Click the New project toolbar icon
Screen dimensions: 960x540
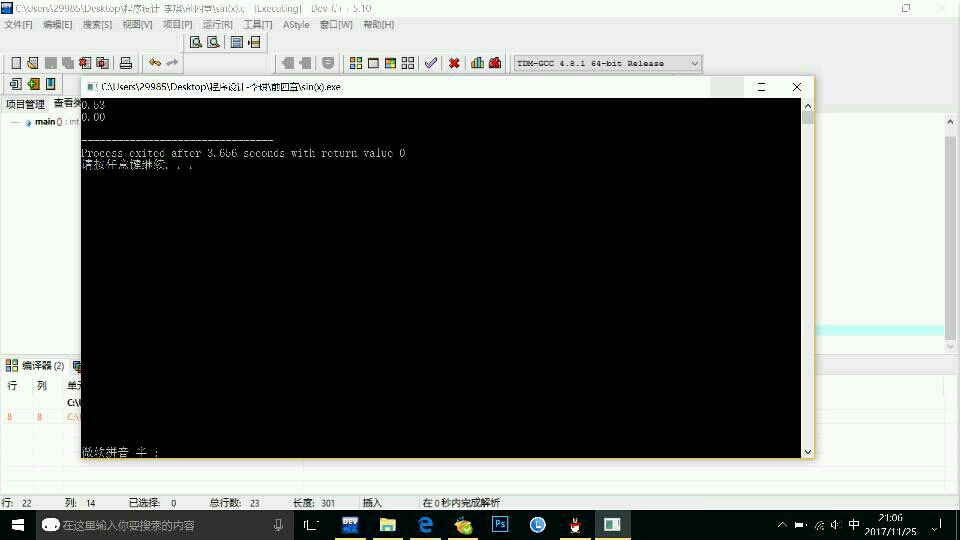(x=15, y=84)
